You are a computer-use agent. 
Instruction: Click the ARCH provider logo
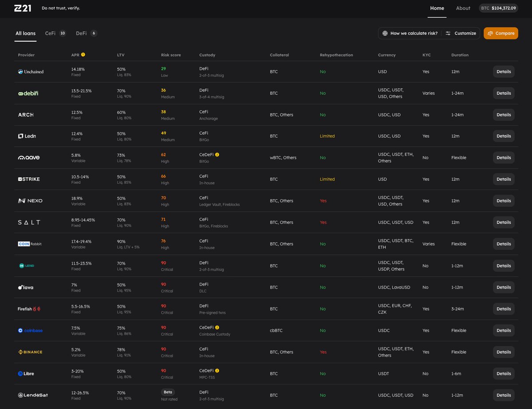26,115
